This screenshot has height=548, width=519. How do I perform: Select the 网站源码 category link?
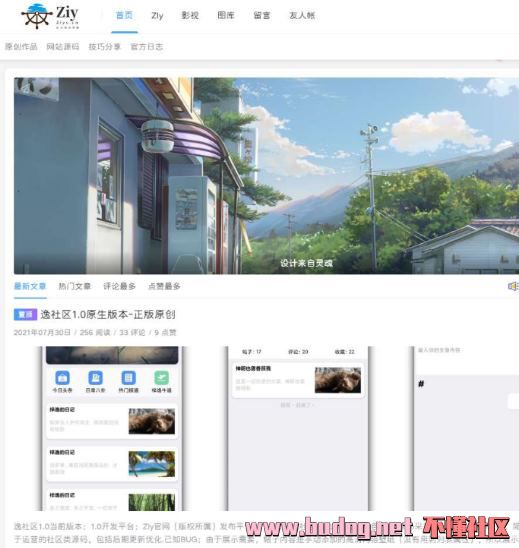point(63,46)
